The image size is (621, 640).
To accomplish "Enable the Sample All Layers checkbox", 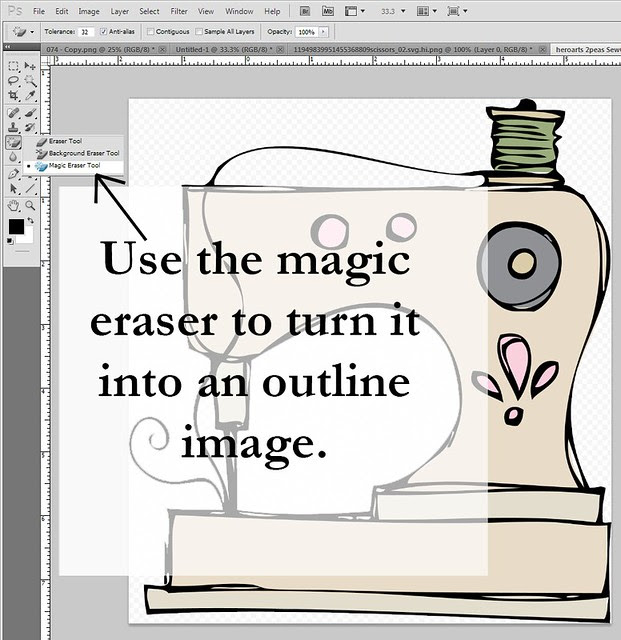I will (x=199, y=31).
